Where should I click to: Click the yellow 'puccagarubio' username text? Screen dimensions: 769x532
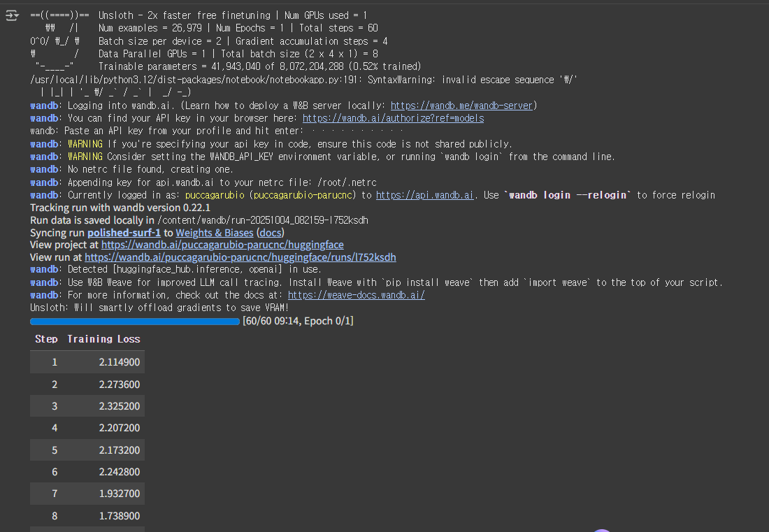215,195
